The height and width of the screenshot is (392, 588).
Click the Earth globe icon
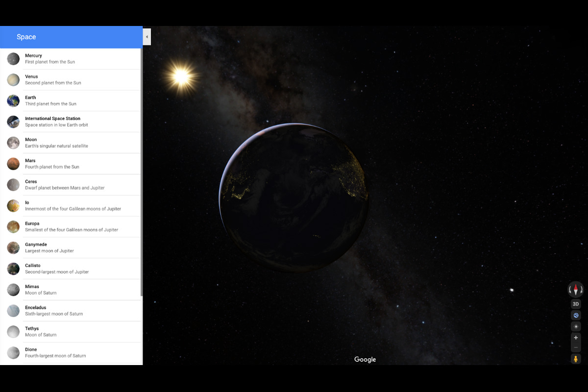(x=13, y=101)
